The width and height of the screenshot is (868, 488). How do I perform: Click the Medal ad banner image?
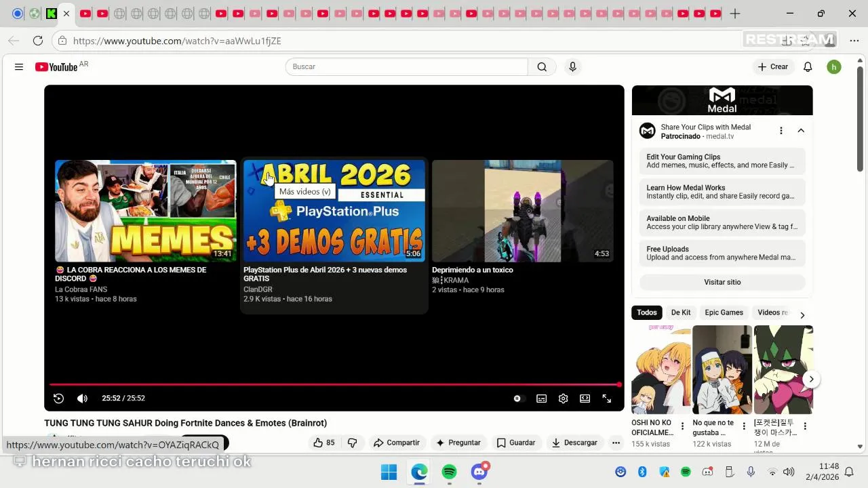click(722, 100)
